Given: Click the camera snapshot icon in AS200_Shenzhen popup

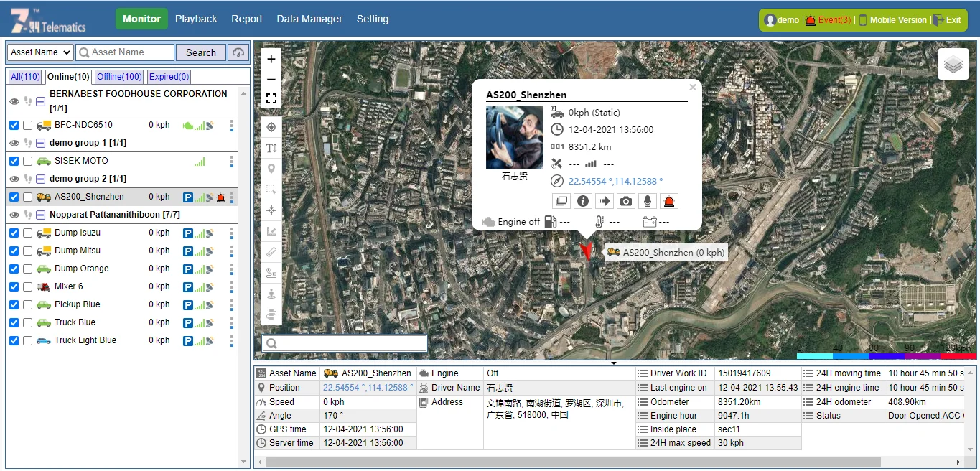Looking at the screenshot, I should 626,202.
